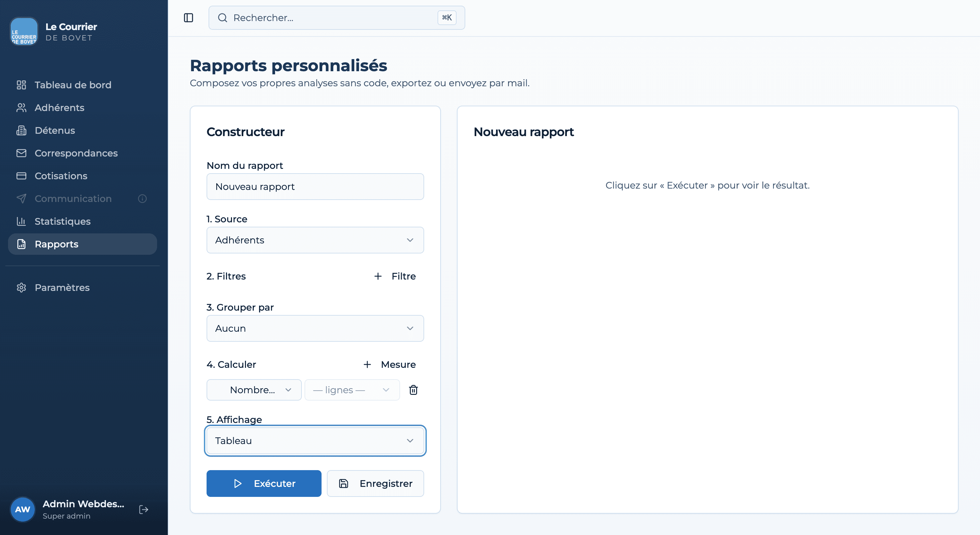Open Correspondances in sidebar
980x535 pixels.
(83, 153)
